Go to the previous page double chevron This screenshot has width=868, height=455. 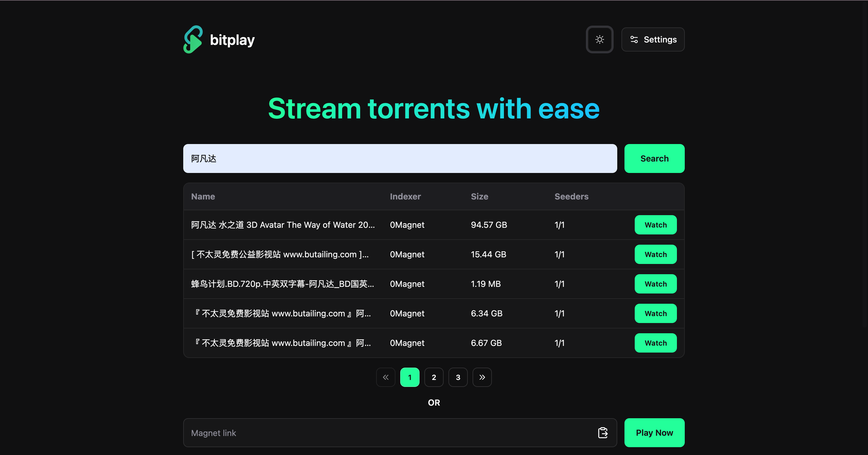coord(385,377)
